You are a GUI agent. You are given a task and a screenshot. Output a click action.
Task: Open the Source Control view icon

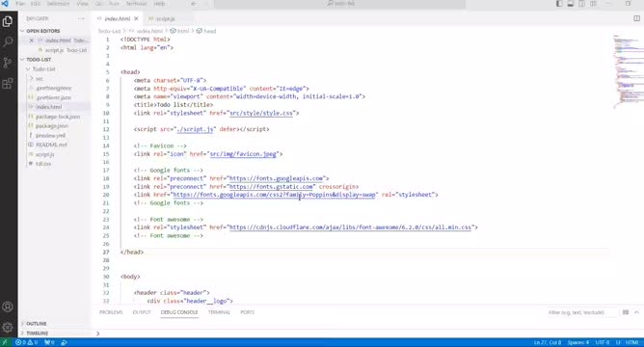[8, 63]
